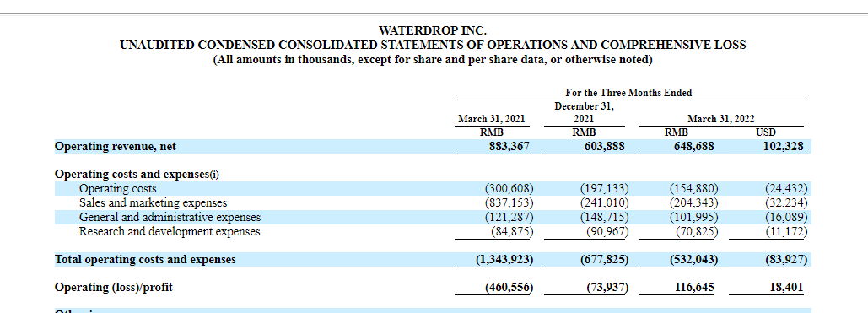Click the Operating (loss)/profit row label

114,288
